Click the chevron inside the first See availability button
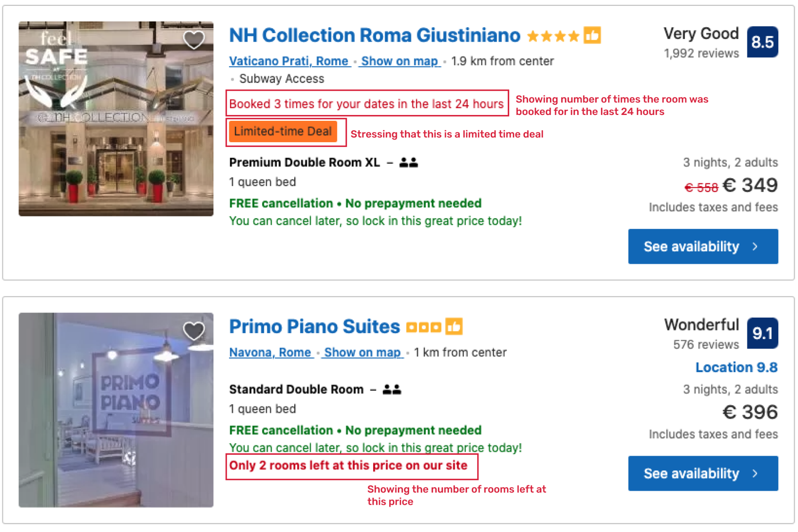Viewport: 798px width, 532px height. tap(754, 246)
